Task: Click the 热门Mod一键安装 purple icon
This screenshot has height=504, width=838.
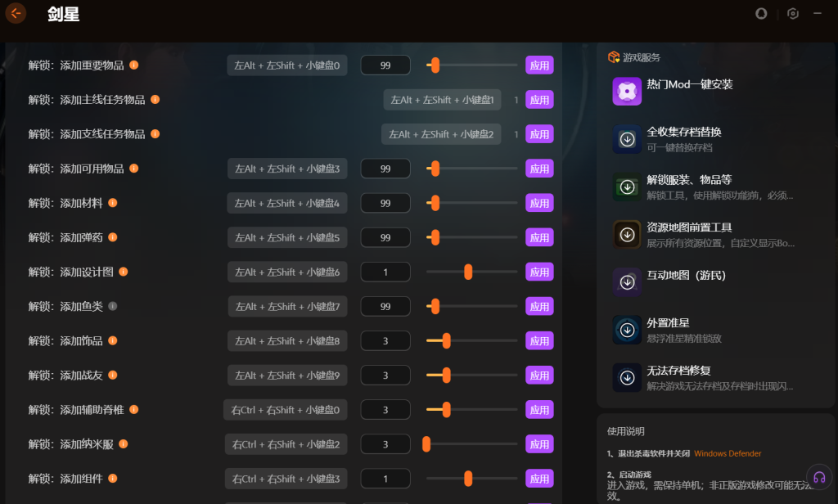Action: click(627, 91)
